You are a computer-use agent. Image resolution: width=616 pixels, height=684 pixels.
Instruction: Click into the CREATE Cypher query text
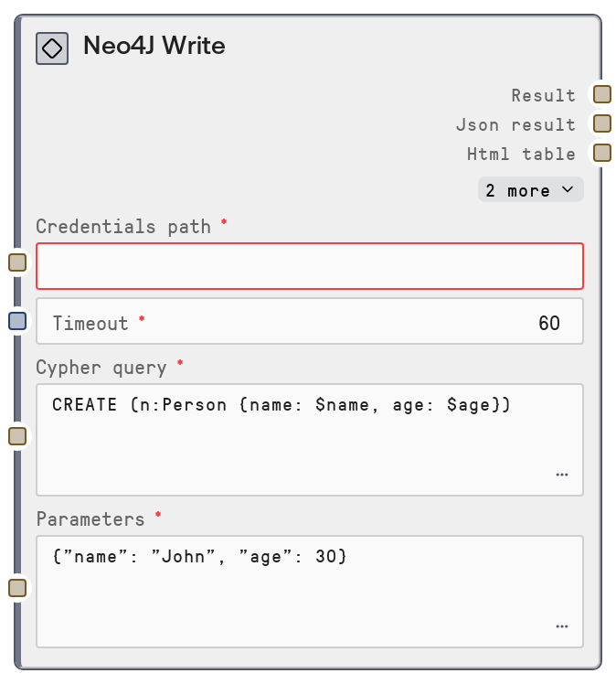pyautogui.click(x=281, y=405)
